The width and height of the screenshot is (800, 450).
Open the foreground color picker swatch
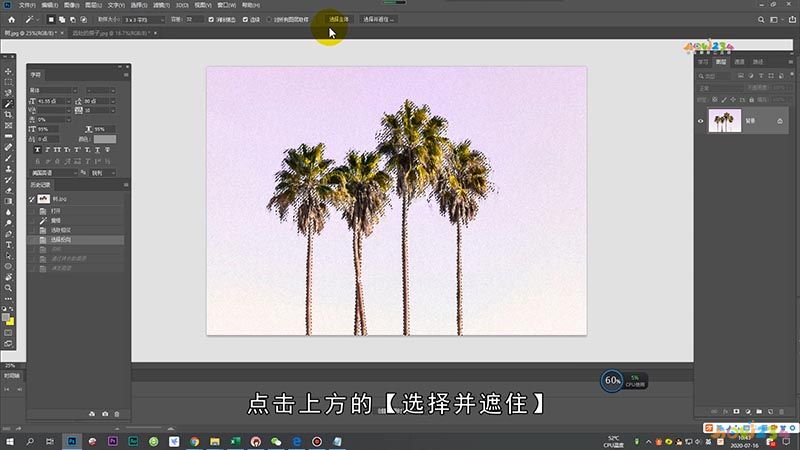(6, 317)
